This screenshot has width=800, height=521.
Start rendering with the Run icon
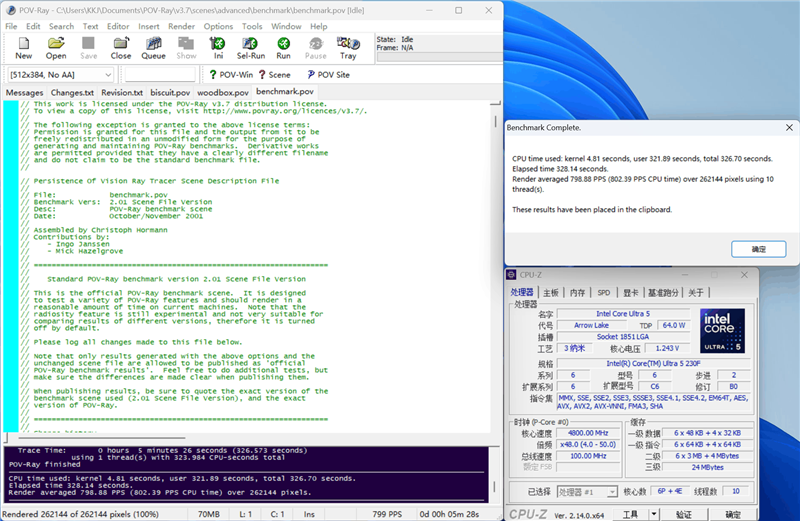click(x=284, y=48)
